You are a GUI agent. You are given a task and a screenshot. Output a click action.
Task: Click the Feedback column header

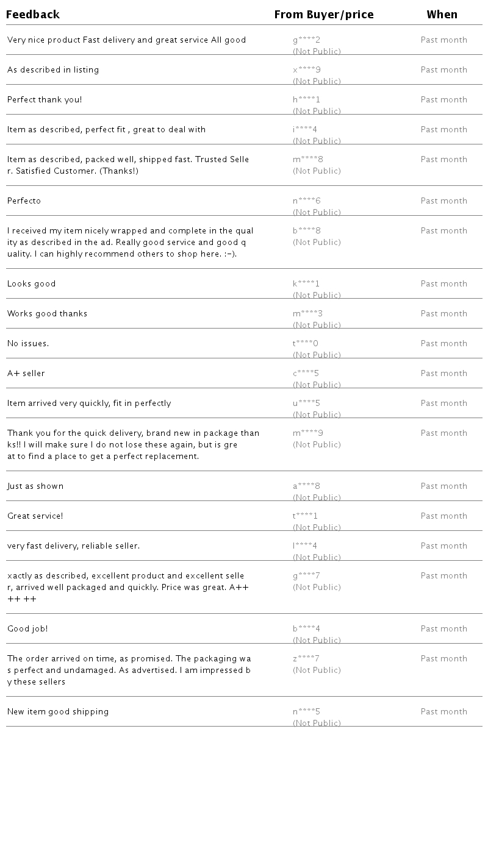click(33, 15)
